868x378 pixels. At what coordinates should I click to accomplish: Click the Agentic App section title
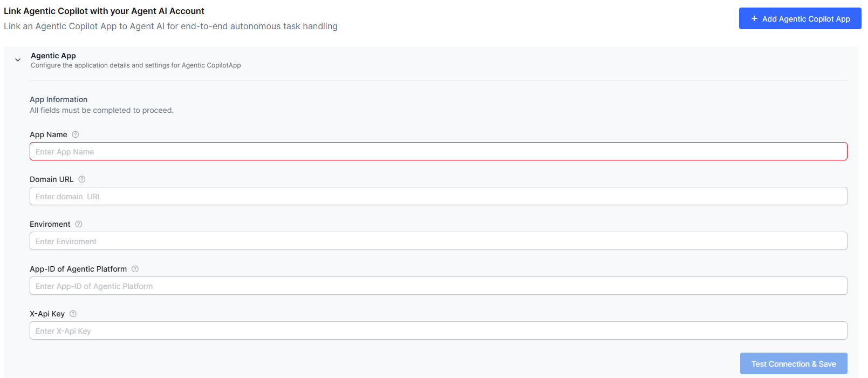pos(53,56)
